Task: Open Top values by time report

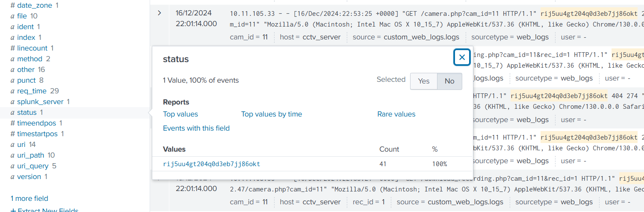Action: [x=272, y=114]
